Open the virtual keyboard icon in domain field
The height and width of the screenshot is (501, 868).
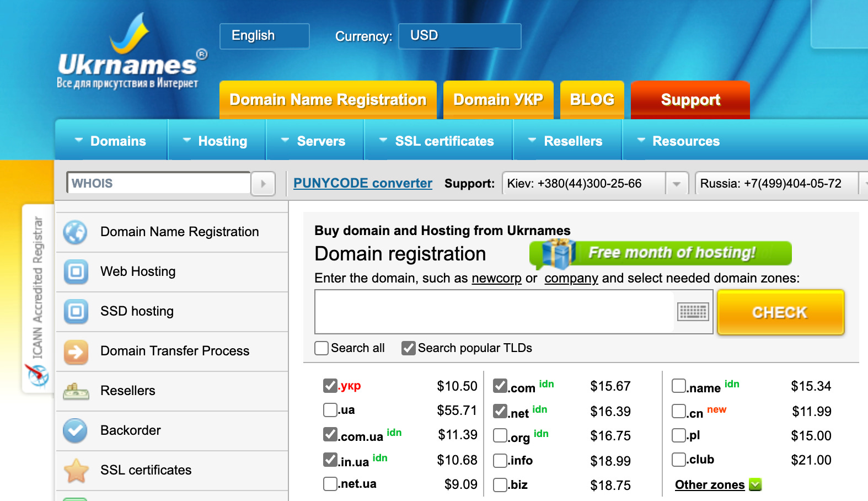click(x=693, y=312)
